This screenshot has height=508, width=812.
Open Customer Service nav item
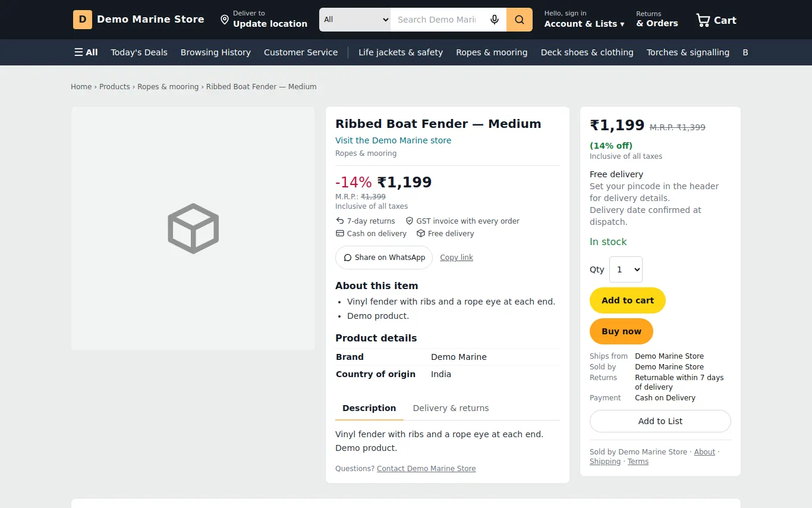click(x=301, y=52)
